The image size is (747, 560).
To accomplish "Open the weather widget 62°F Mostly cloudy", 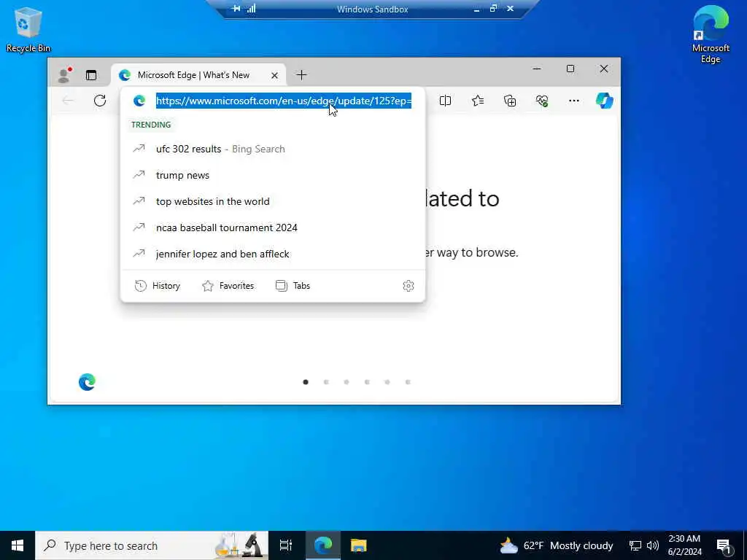I will (x=557, y=545).
